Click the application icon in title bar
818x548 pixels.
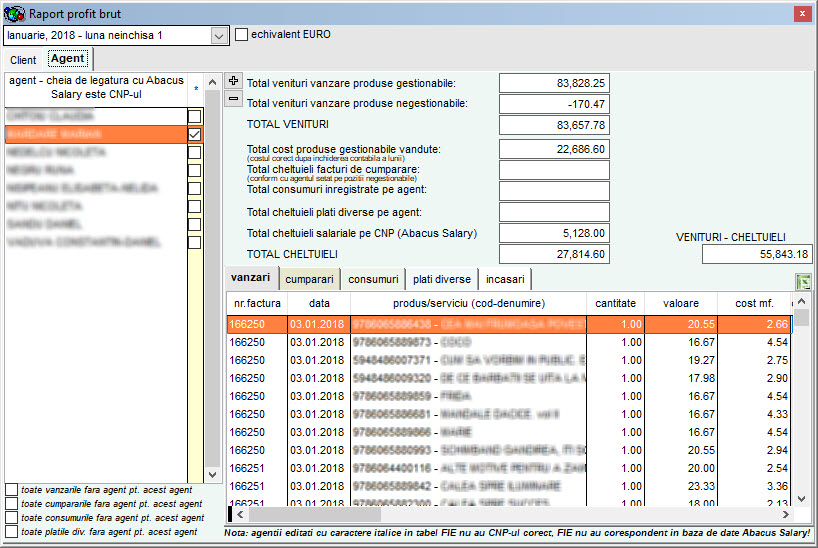(14, 14)
